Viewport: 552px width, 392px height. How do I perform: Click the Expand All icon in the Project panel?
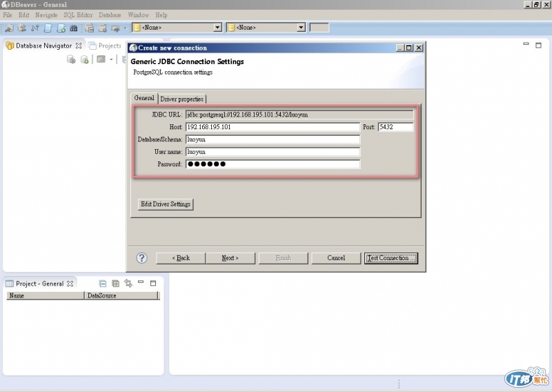point(115,284)
